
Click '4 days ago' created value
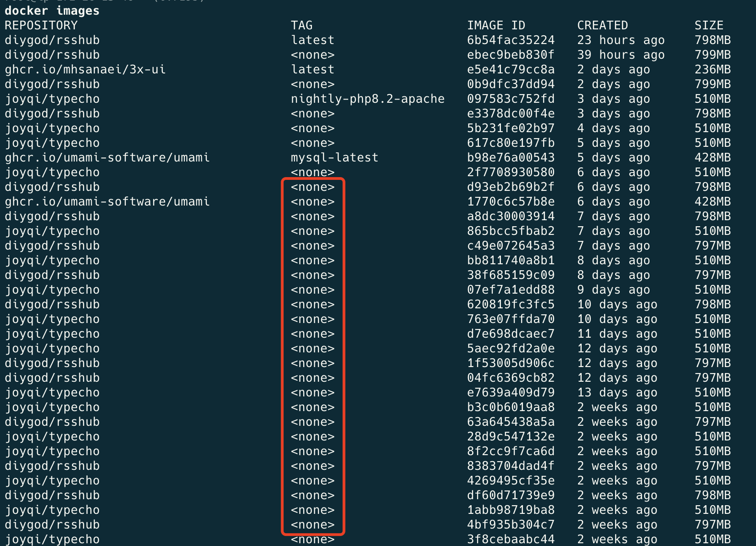[613, 128]
